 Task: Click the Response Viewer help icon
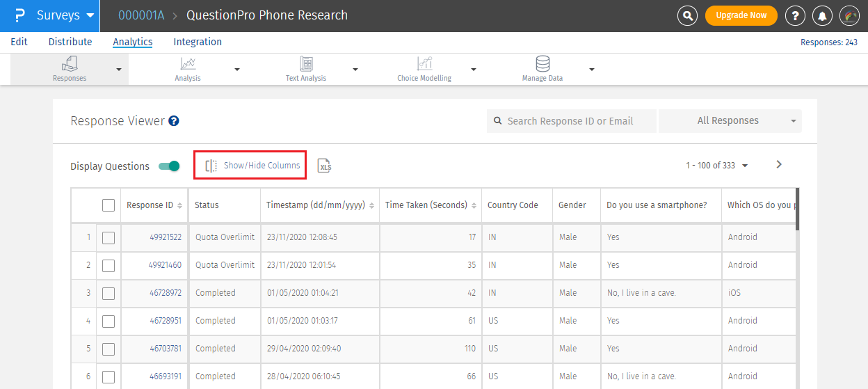[174, 121]
